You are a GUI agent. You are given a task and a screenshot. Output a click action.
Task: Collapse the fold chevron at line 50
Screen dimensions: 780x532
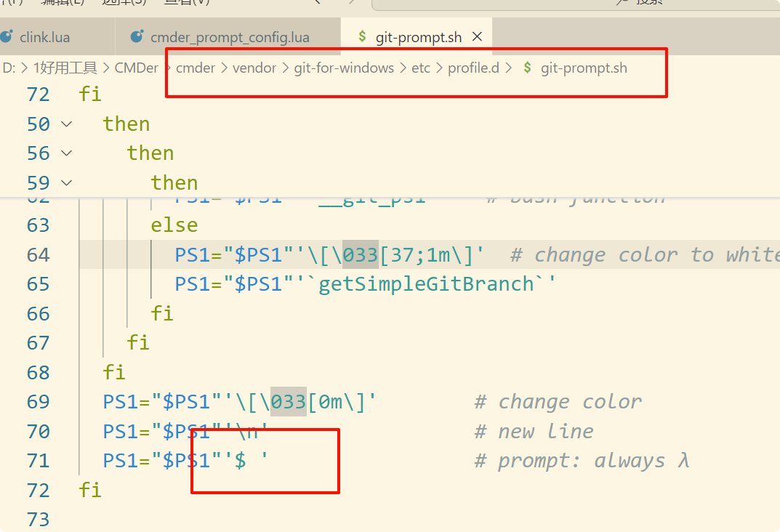pyautogui.click(x=67, y=124)
